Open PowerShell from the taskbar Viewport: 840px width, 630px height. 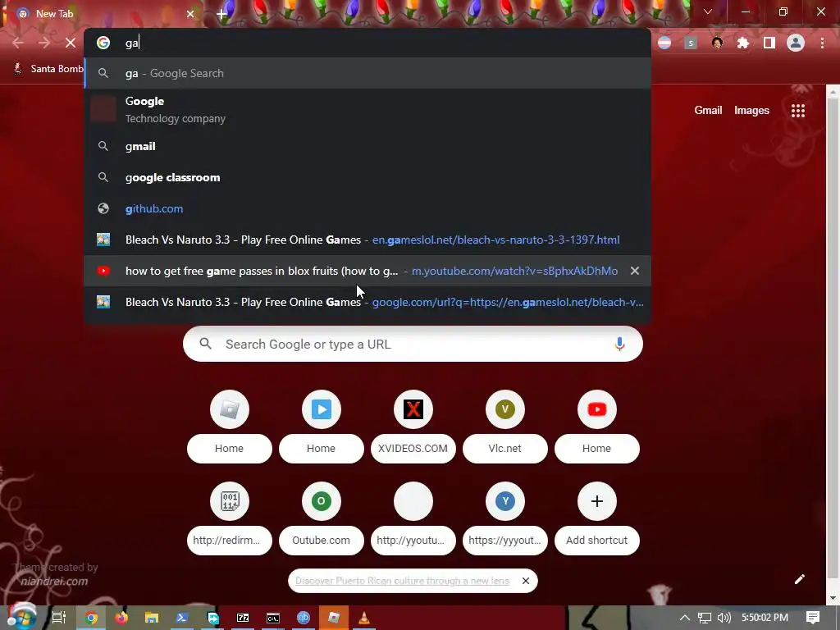pyautogui.click(x=182, y=618)
